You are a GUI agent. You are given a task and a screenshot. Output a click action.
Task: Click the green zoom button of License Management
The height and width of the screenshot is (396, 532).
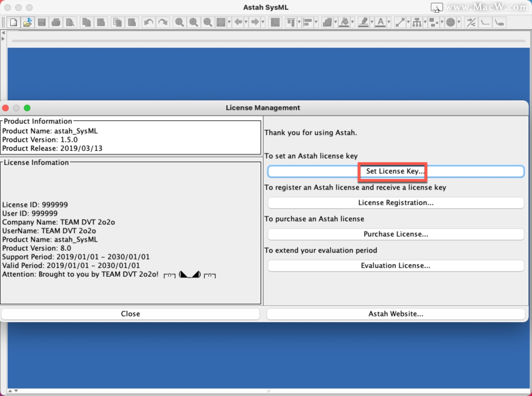(x=27, y=108)
